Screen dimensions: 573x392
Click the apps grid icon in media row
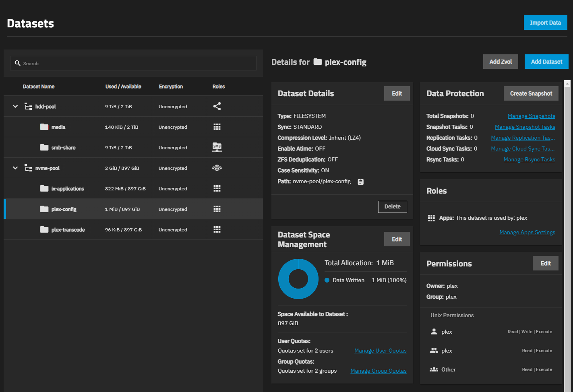(217, 127)
